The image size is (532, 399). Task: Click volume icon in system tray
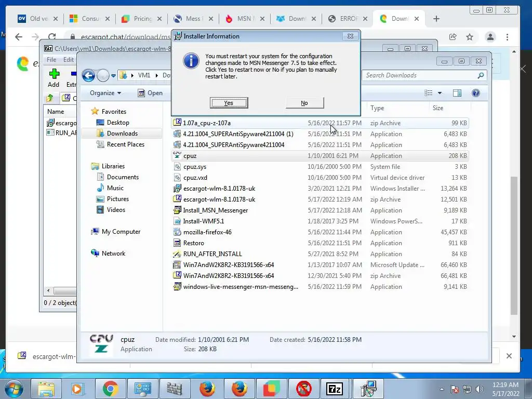click(479, 389)
